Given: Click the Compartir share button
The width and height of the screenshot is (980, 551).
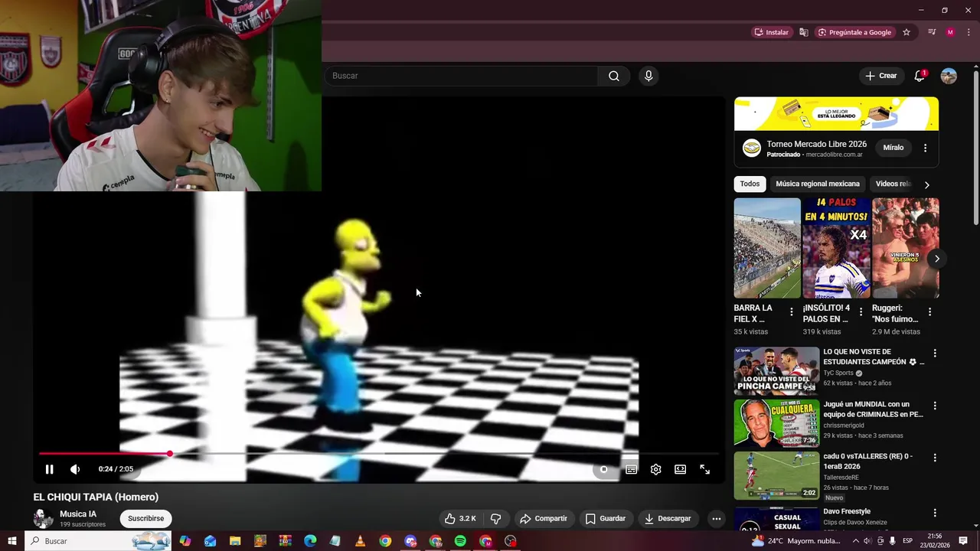Looking at the screenshot, I should click(544, 518).
